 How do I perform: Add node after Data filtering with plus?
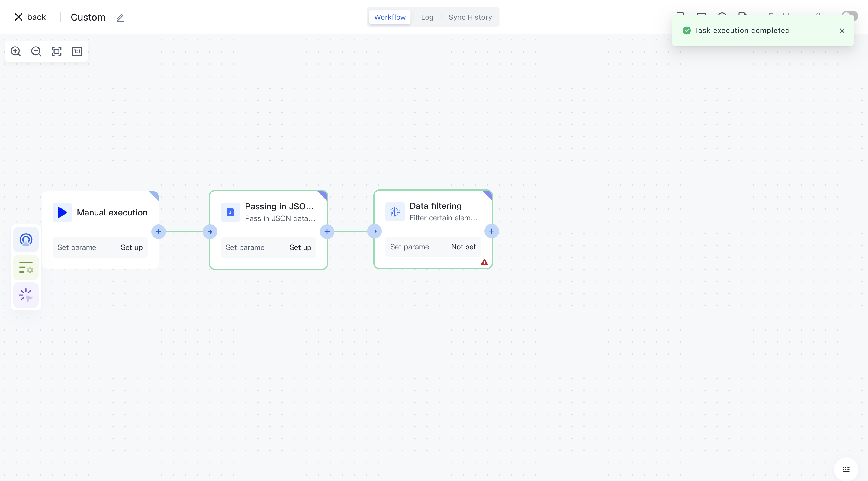coord(492,231)
